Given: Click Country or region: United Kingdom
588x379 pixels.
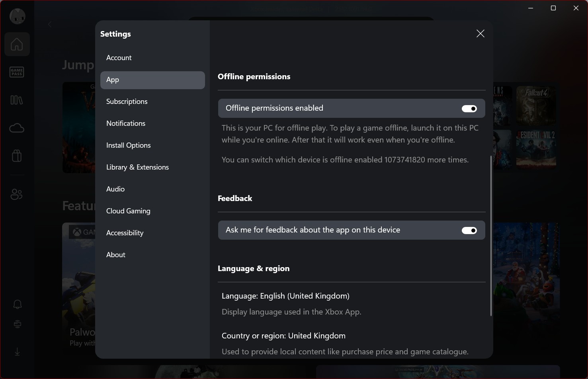Looking at the screenshot, I should (x=283, y=336).
